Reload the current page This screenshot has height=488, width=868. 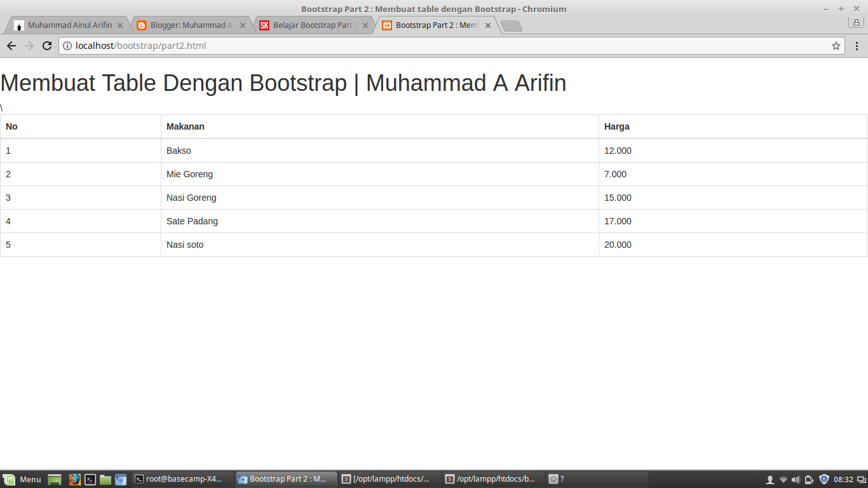46,46
